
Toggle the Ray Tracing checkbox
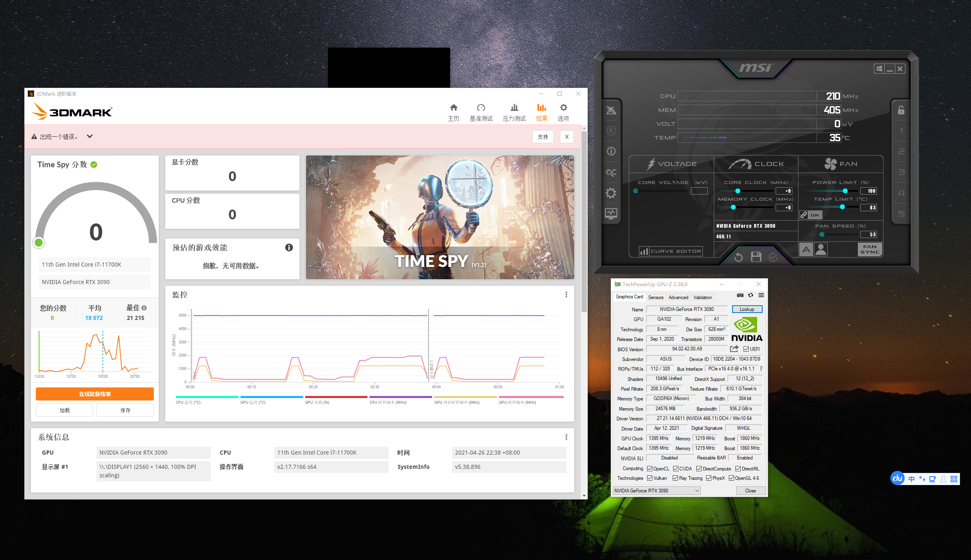coord(675,478)
